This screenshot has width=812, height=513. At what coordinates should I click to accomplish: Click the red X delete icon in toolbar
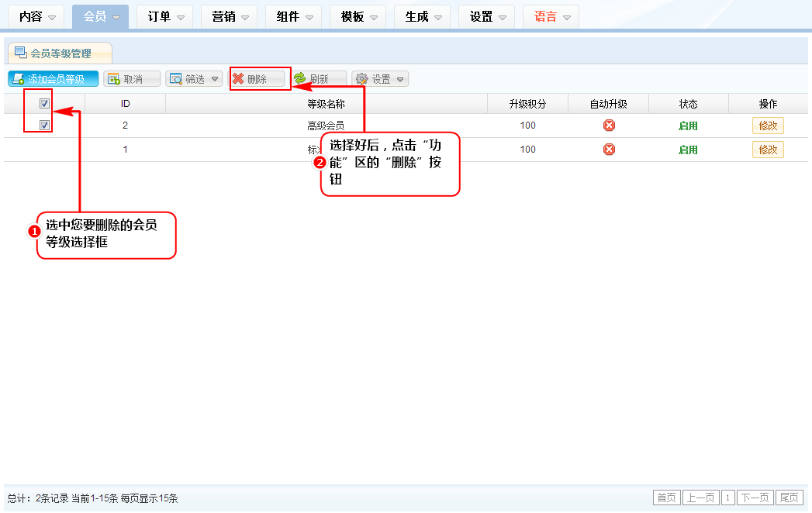tap(238, 79)
